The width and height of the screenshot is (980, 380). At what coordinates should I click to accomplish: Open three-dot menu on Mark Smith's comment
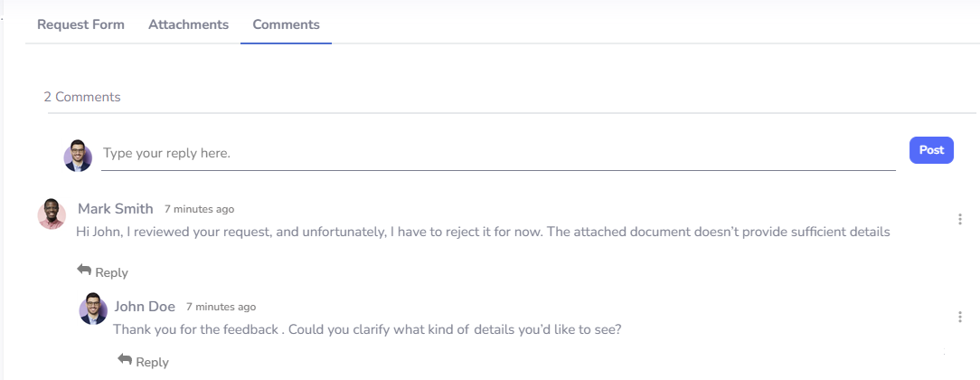coord(959,219)
